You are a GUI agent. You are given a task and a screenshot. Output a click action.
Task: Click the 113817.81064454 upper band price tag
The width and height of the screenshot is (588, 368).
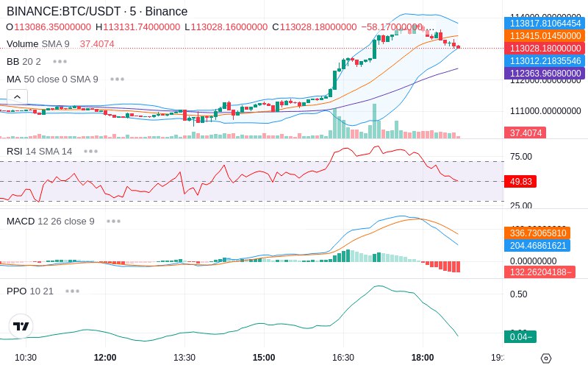click(545, 24)
